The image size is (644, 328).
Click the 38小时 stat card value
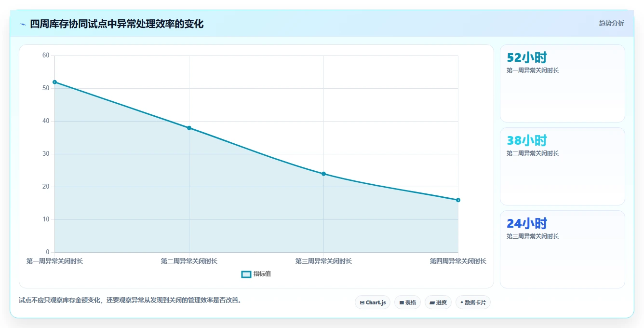tap(527, 141)
